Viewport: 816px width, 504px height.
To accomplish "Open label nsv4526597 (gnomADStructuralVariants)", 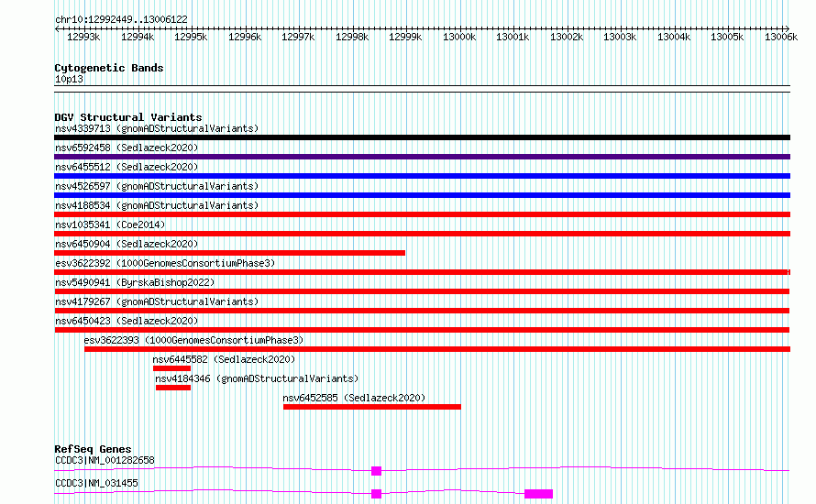I will (x=157, y=186).
